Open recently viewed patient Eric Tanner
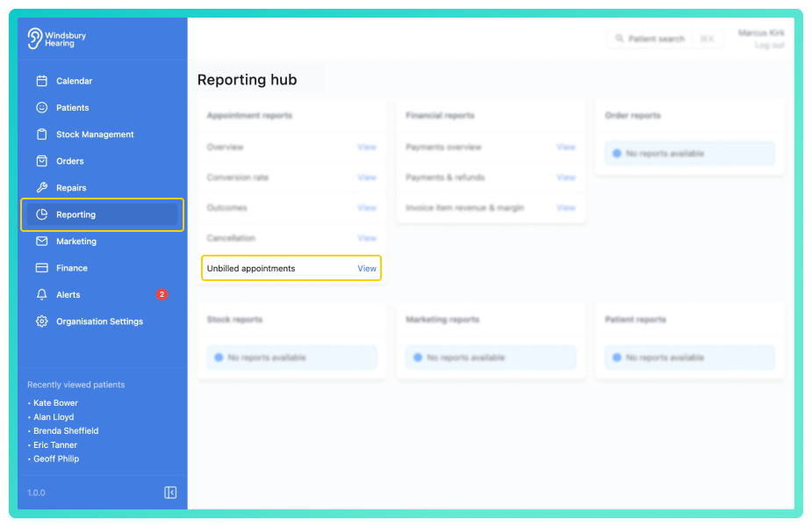812x527 pixels. click(x=55, y=444)
